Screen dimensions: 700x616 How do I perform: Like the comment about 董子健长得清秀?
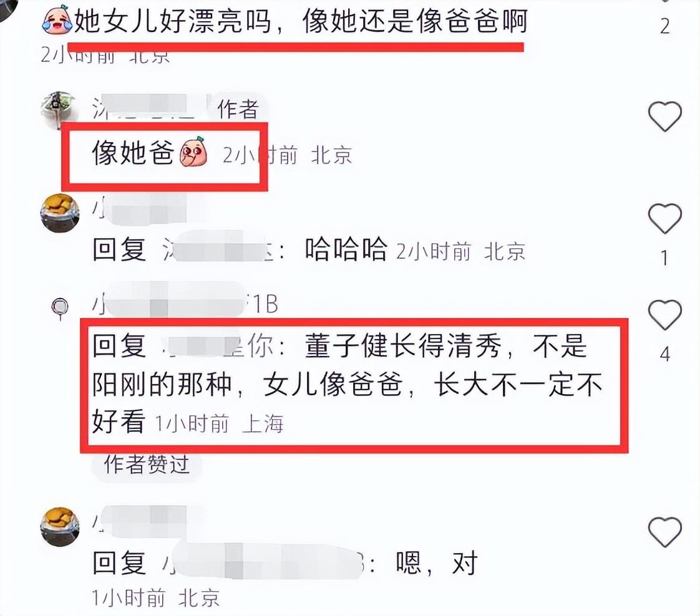tap(664, 315)
